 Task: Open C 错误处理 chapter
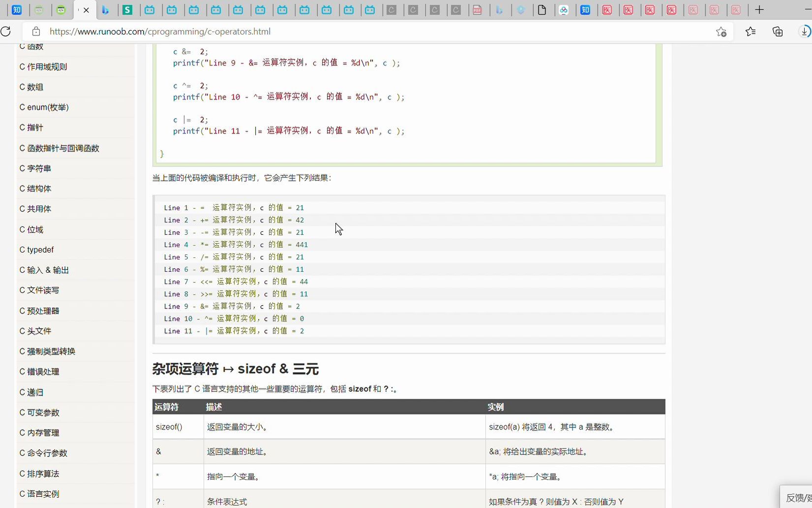click(39, 372)
